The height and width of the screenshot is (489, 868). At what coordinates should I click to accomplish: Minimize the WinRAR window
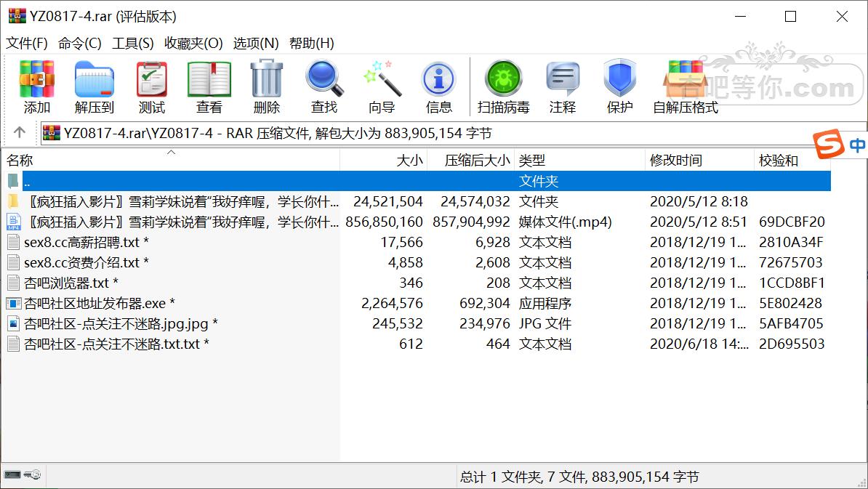coord(740,17)
